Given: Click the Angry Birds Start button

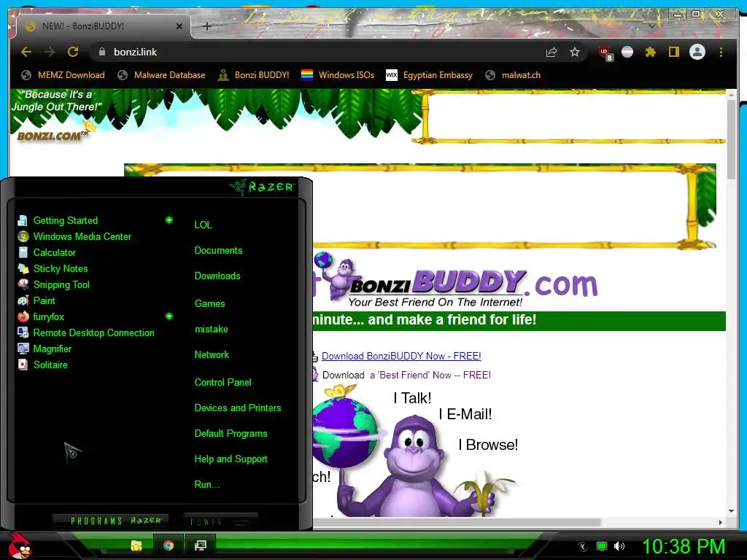Looking at the screenshot, I should point(19,545).
